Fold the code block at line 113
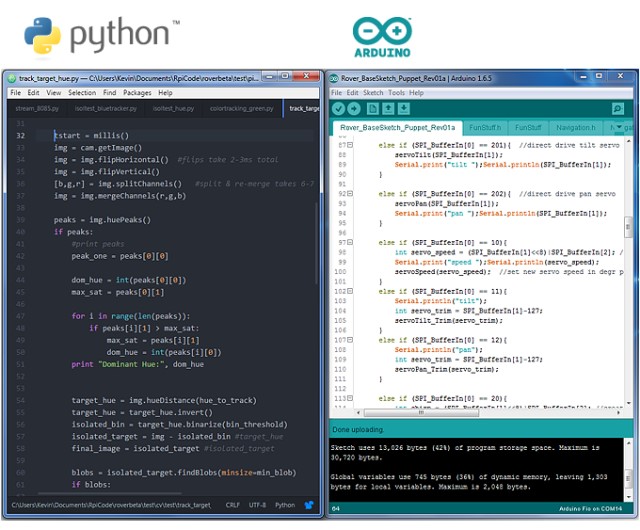Screen dimensions: 640x530 point(350,398)
